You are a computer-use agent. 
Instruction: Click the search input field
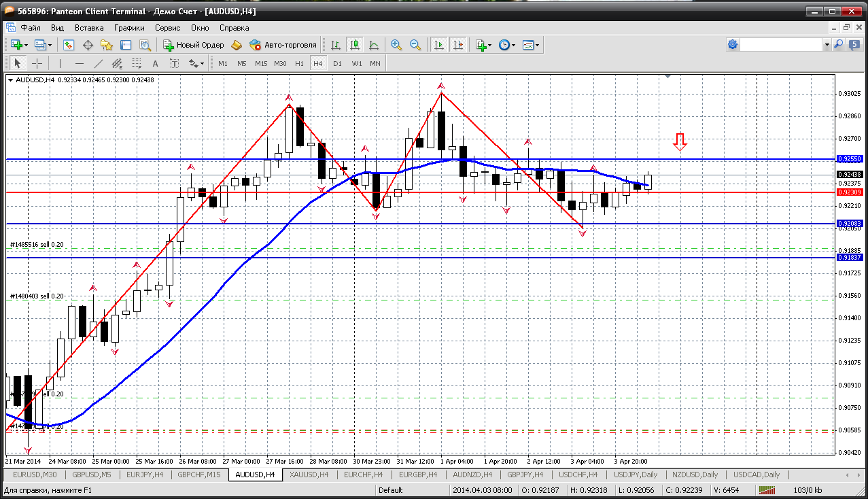point(781,45)
